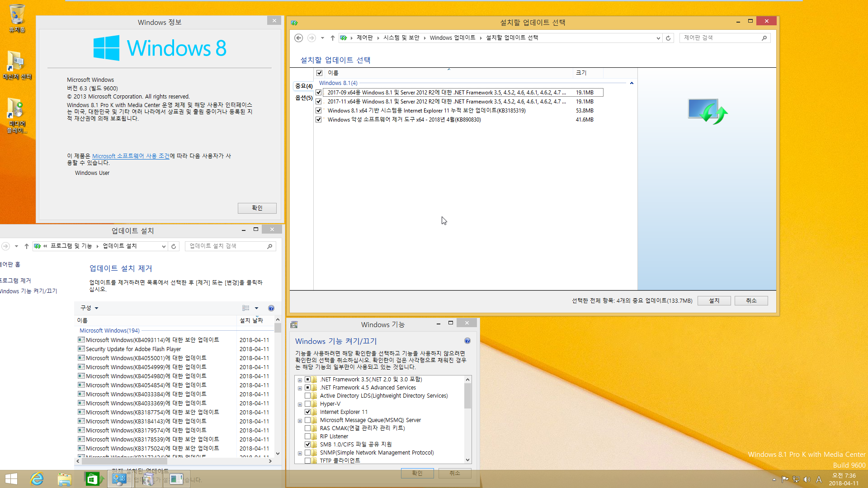This screenshot has width=868, height=488.
Task: Open the volume speaker icon in tray
Action: (807, 479)
